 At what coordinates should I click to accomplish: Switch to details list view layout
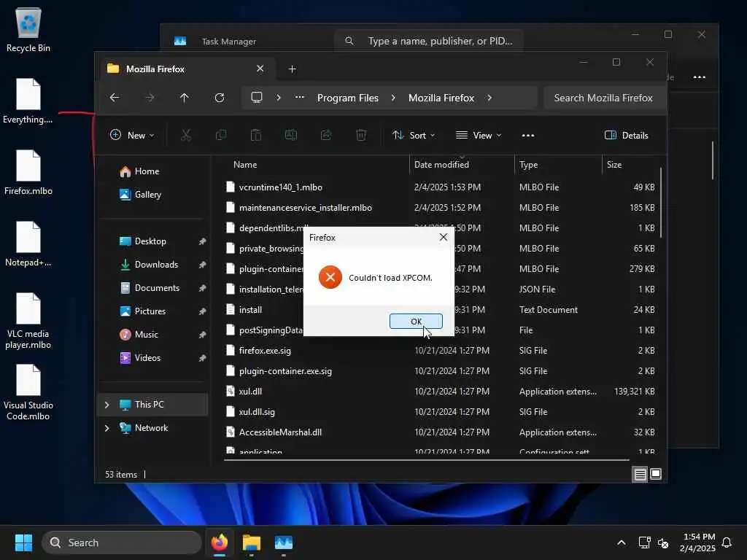click(640, 474)
